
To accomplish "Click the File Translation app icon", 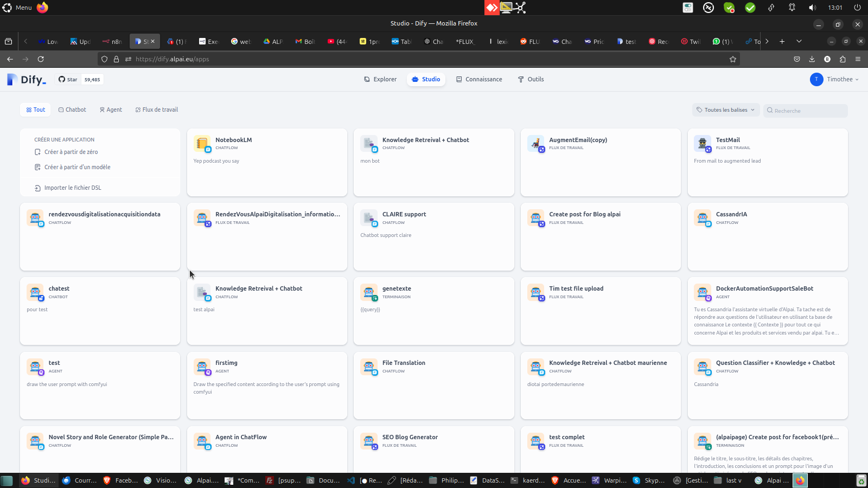I will click(x=369, y=367).
